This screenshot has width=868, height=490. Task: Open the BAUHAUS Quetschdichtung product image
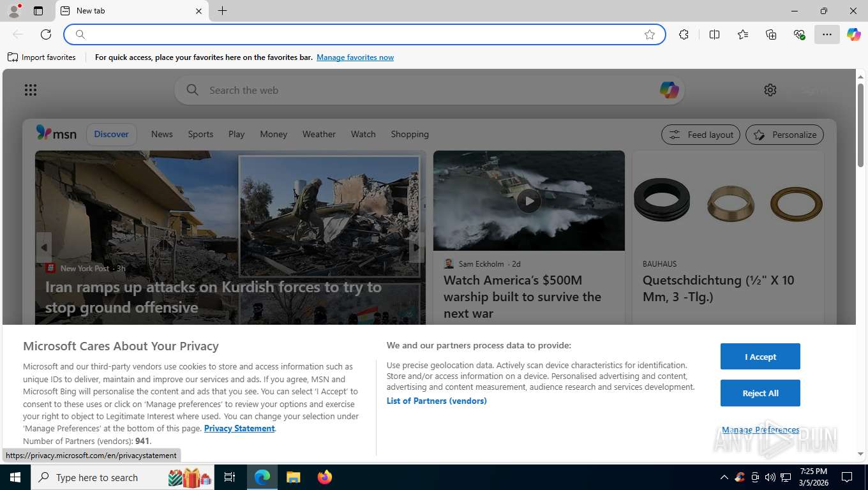(728, 201)
